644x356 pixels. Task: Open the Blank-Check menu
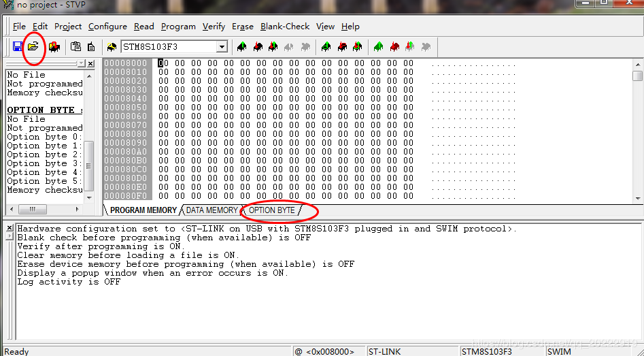285,27
